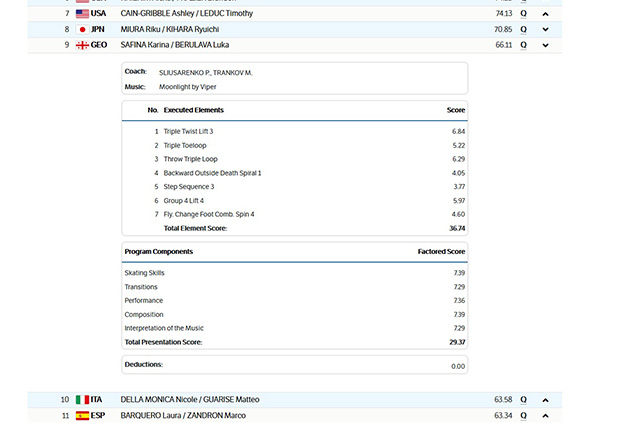Open DELLA MONICA Nicole / GUARISE Matteo entry
This screenshot has width=640, height=423.
188,400
